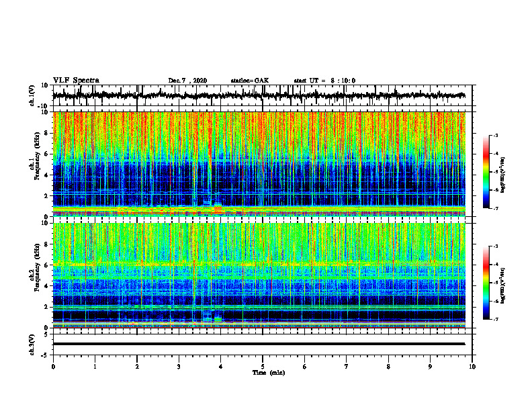Screen dimensions: 532x411
Task: Click the "-3" value atop ch.1 colorbar
Action: (x=496, y=135)
